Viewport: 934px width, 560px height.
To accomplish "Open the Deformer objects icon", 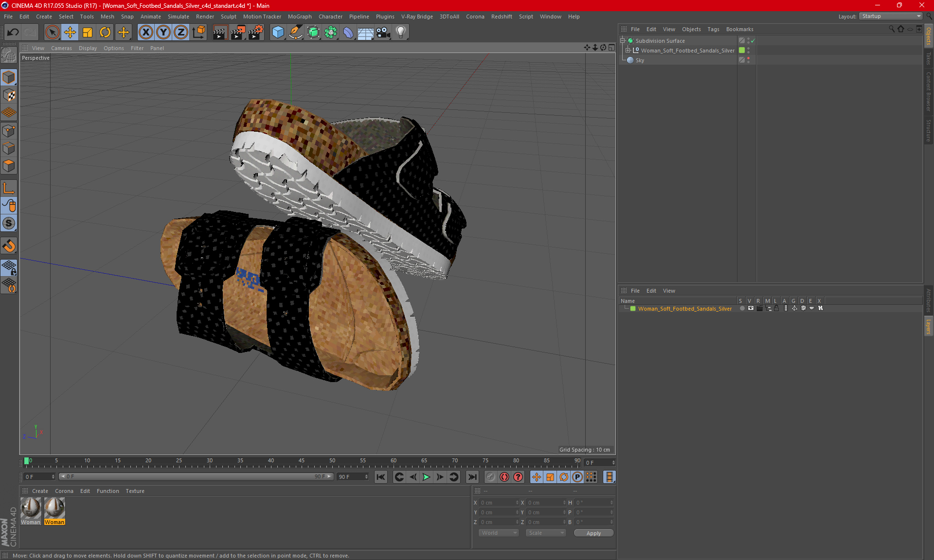I will [348, 32].
